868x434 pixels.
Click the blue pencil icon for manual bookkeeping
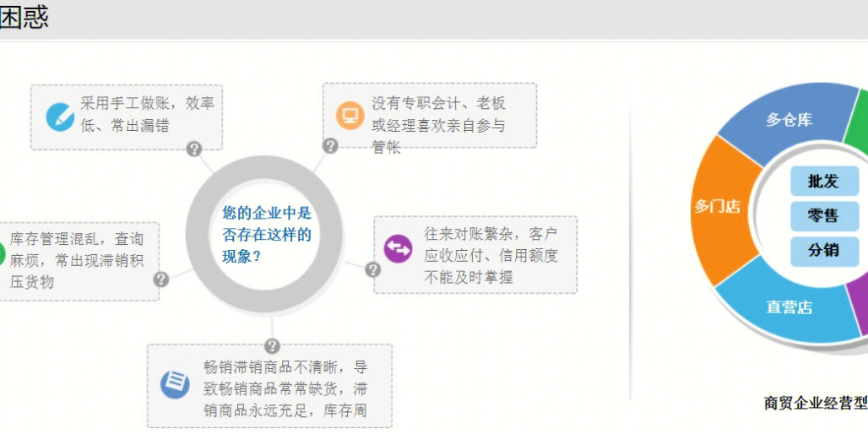click(x=60, y=116)
